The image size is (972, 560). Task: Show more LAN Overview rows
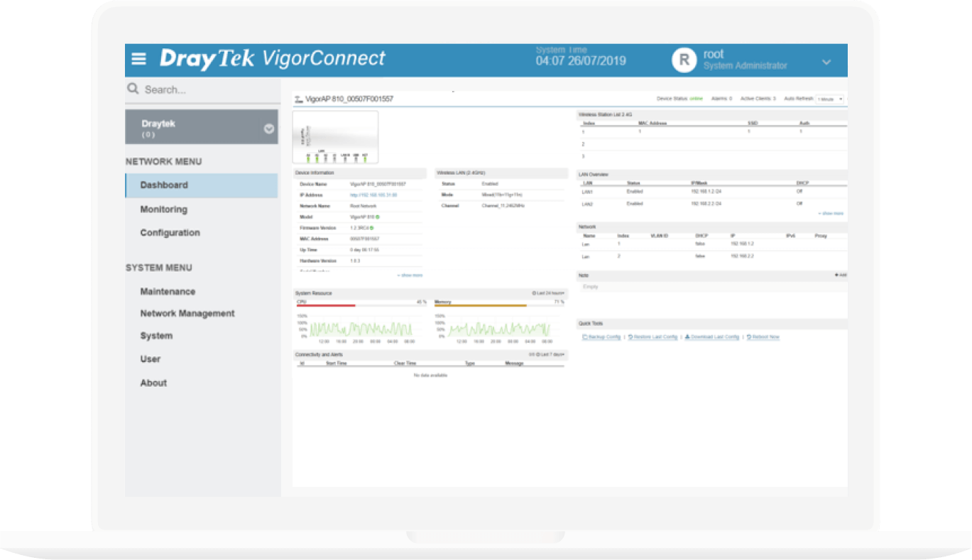pos(831,214)
